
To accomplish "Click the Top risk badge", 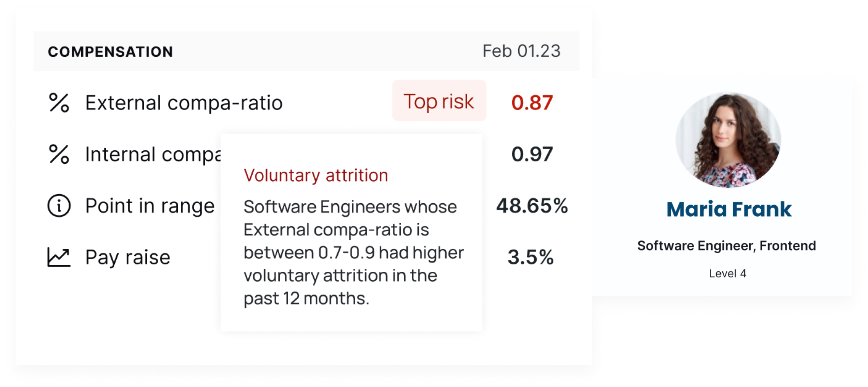I will pyautogui.click(x=439, y=101).
